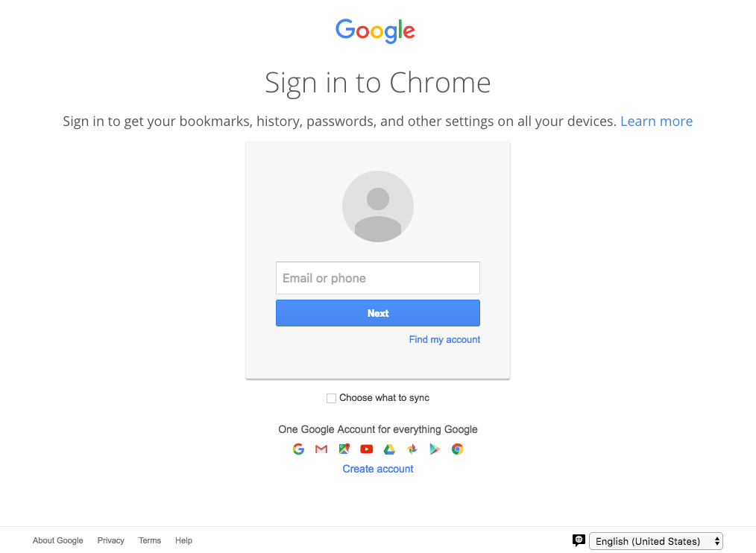Click the Google Drive triangle icon
This screenshot has height=553, width=756.
click(x=389, y=449)
